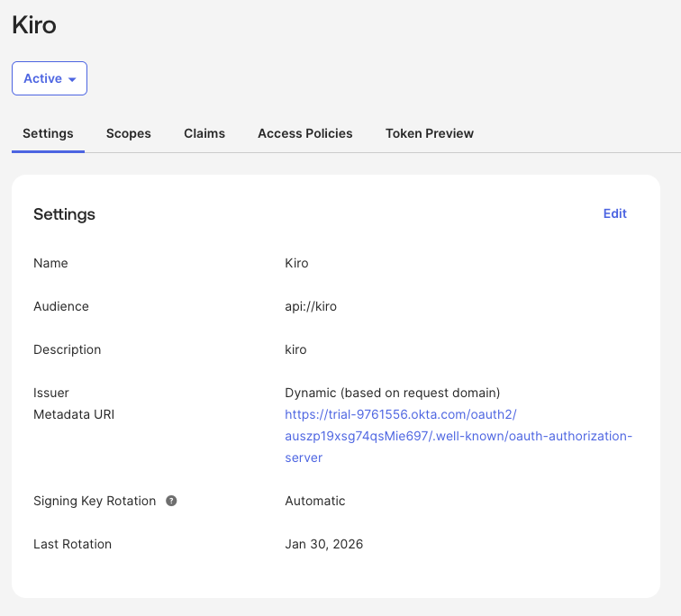Viewport: 681px width, 616px height.
Task: Switch to the Scopes tab
Action: [x=129, y=133]
